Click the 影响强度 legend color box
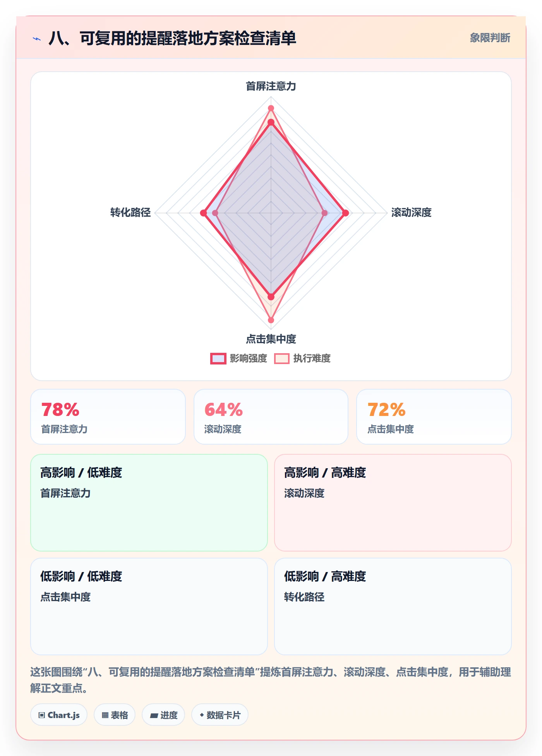 click(218, 358)
